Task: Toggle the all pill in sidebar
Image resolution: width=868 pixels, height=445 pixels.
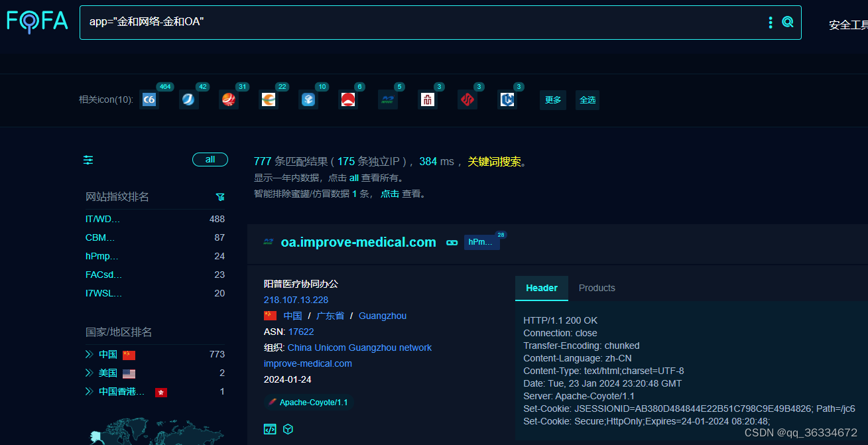Action: pos(210,159)
